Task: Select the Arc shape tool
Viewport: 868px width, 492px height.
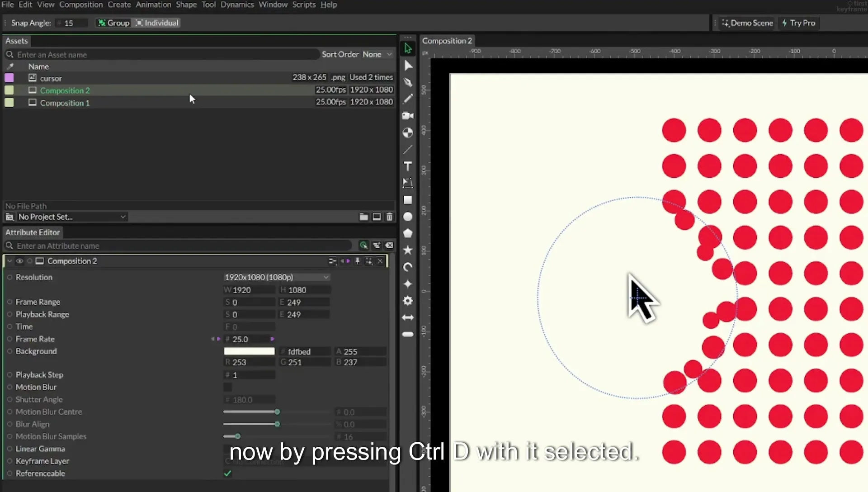Action: coord(408,267)
